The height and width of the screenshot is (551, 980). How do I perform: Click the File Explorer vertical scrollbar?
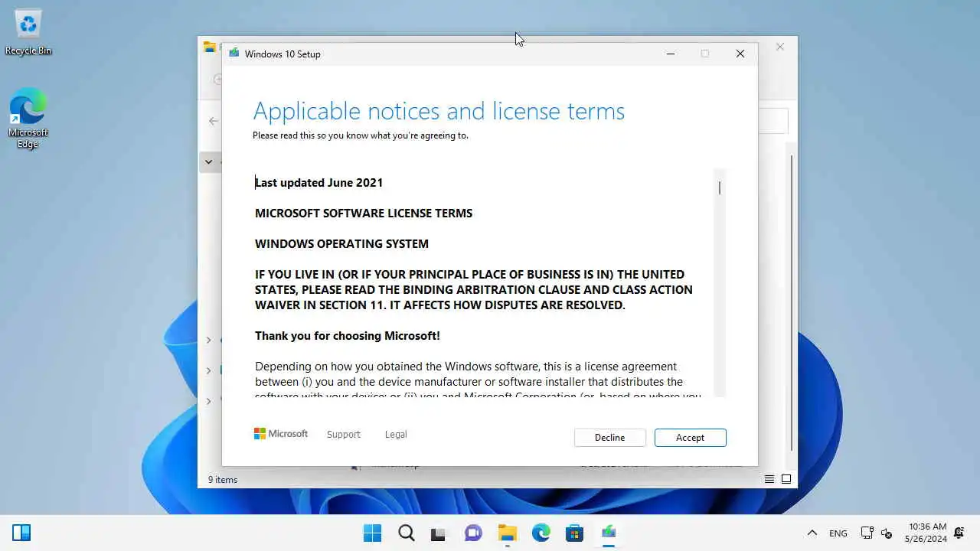[x=791, y=302]
